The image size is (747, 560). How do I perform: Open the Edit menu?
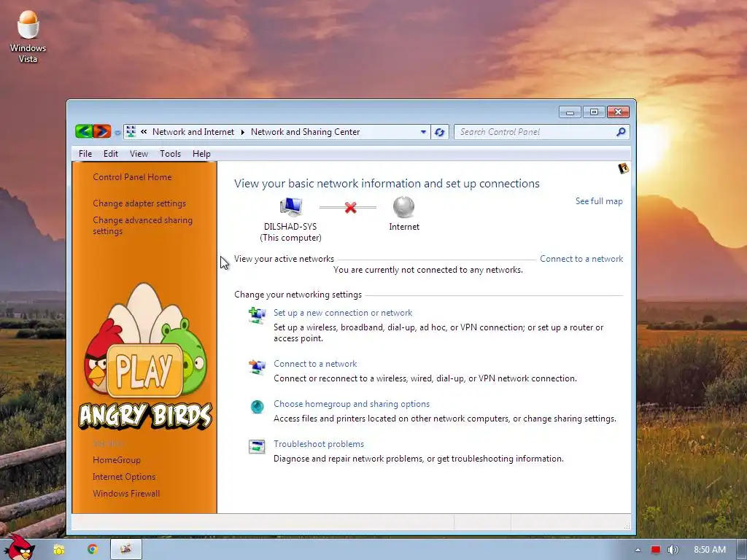coord(111,154)
